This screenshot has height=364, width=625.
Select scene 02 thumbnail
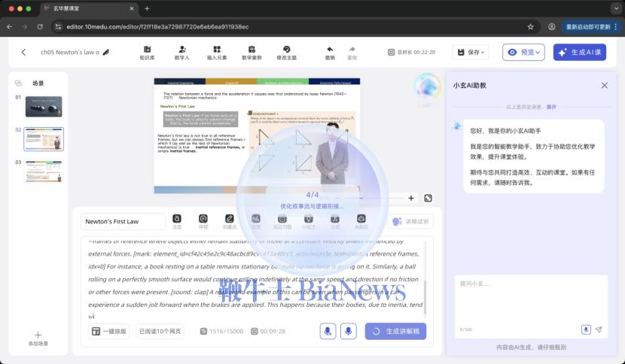tap(44, 139)
